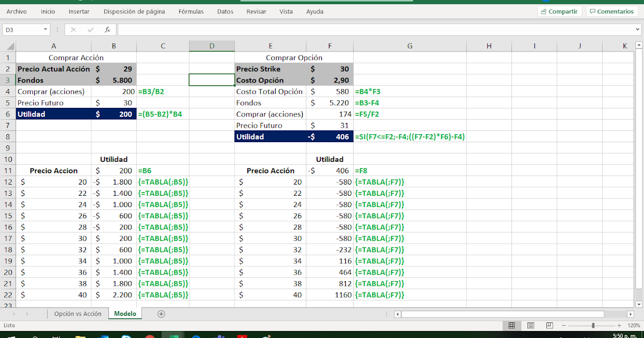Add a new sheet with the plus icon
Screen dimensions: 644x338
point(161,314)
